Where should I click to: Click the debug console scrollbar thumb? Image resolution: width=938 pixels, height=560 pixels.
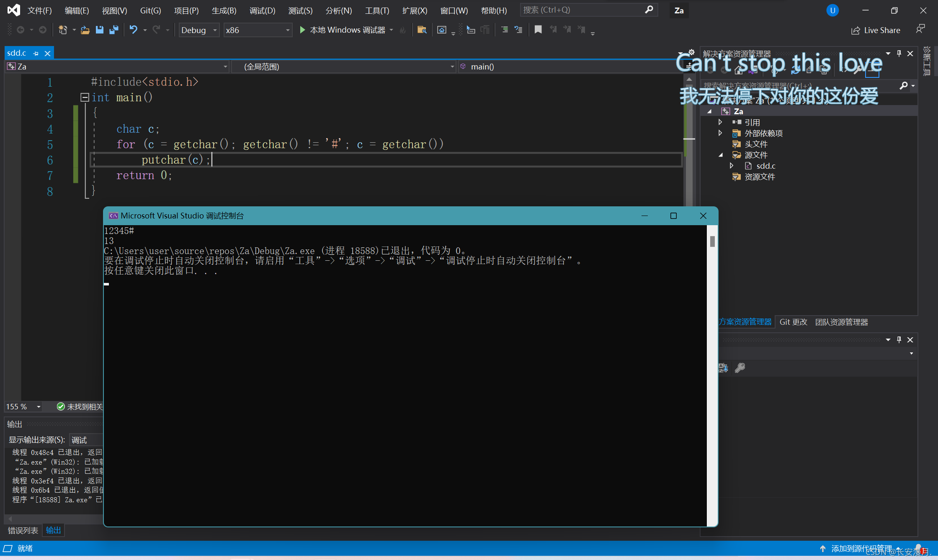point(712,241)
